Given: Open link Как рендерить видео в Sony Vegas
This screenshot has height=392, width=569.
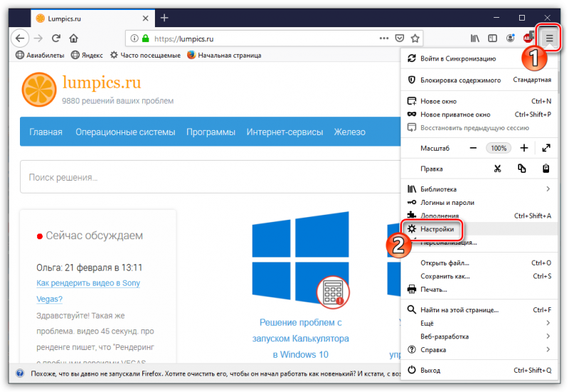Looking at the screenshot, I should (x=88, y=291).
